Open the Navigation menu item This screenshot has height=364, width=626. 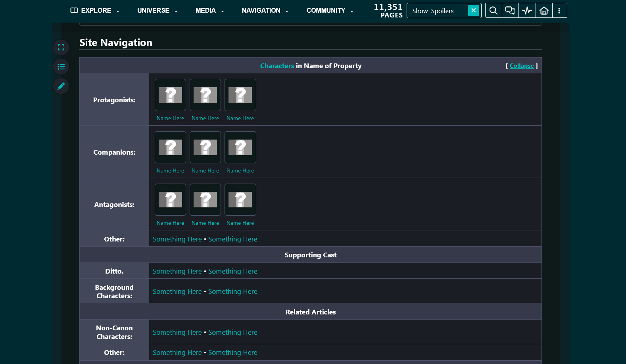[265, 11]
